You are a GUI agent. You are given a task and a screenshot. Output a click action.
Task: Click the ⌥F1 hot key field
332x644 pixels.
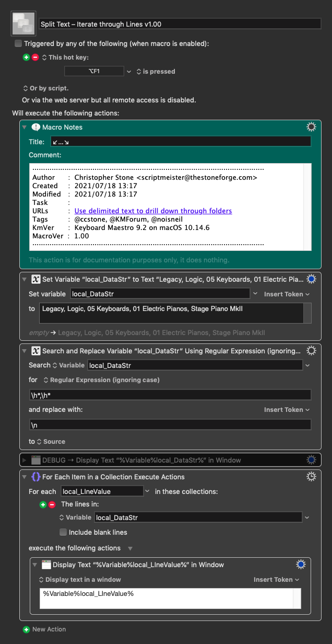tap(94, 71)
